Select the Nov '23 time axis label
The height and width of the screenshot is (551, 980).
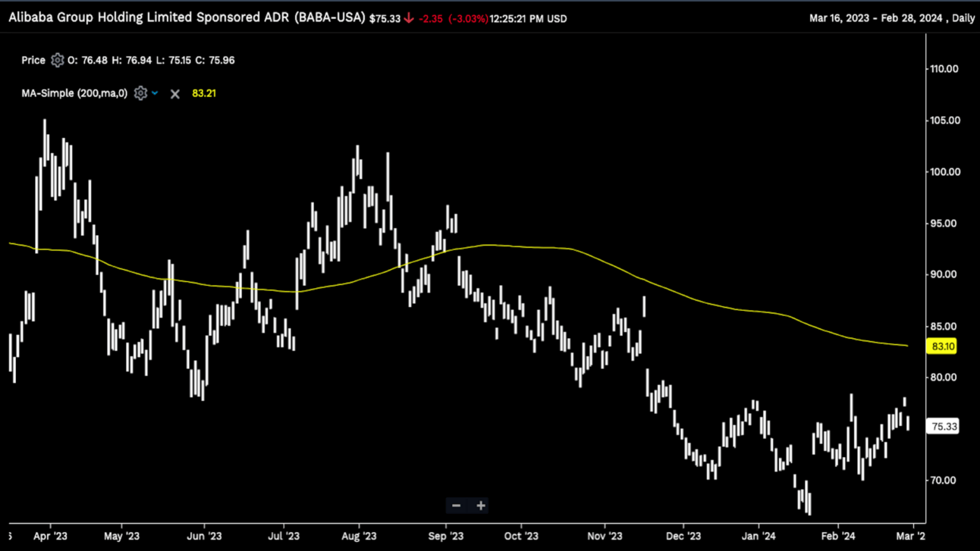[605, 536]
